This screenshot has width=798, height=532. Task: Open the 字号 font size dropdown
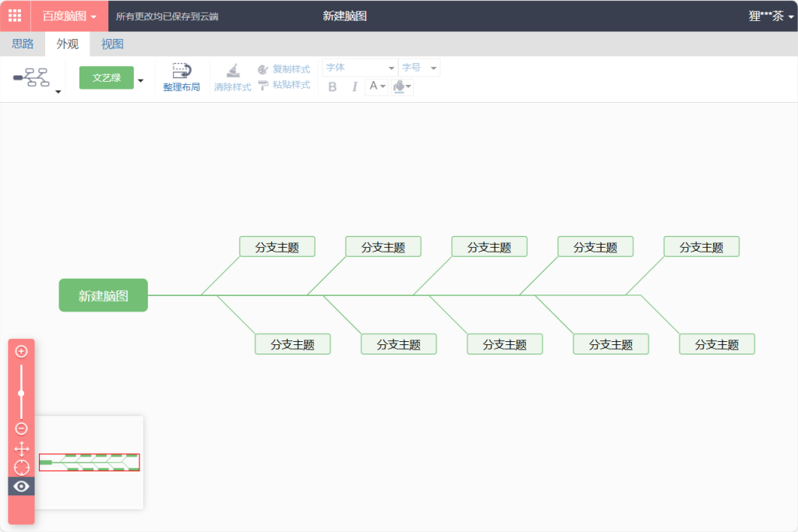click(418, 68)
